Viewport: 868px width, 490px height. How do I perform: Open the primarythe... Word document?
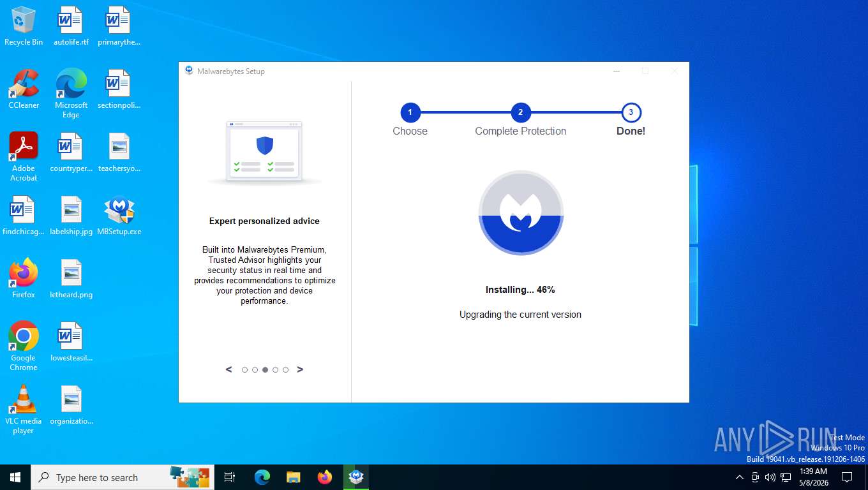point(119,26)
